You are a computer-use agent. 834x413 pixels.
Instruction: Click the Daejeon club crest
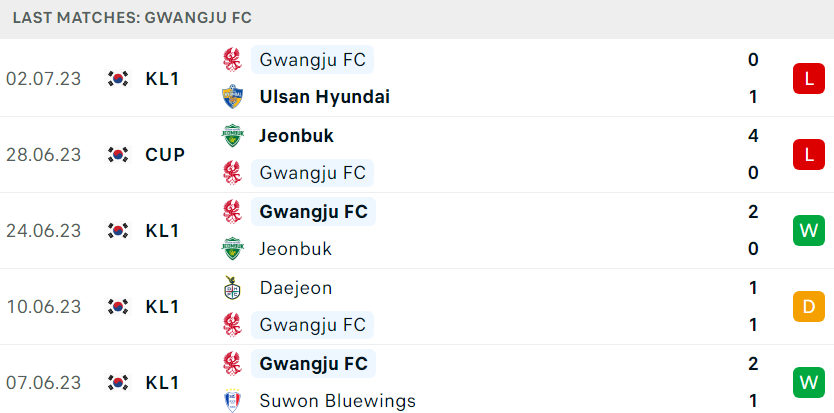click(232, 287)
